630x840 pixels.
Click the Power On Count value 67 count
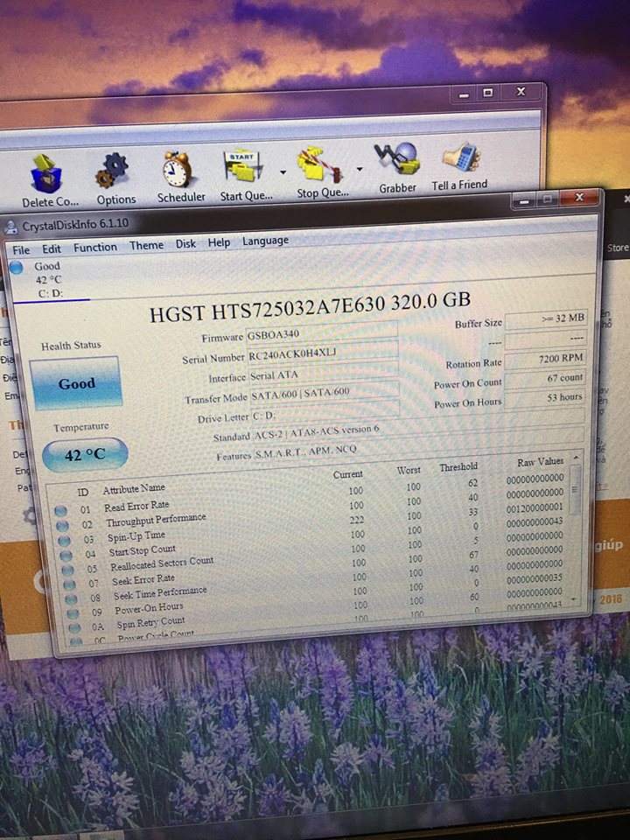(x=545, y=378)
